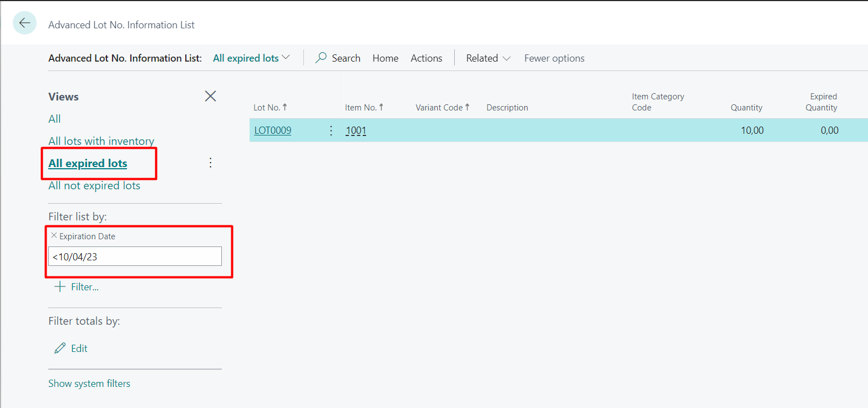This screenshot has width=868, height=408.
Task: Open the LOT0009 lot link
Action: (x=272, y=131)
